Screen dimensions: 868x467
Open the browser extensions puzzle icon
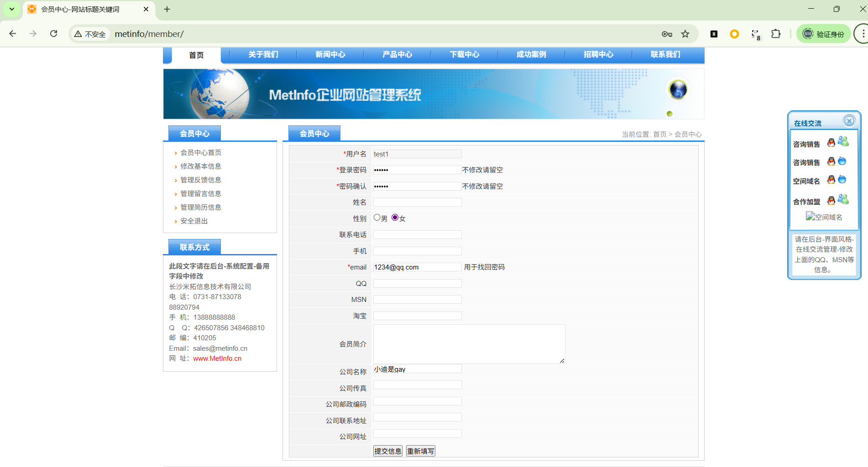[x=776, y=34]
